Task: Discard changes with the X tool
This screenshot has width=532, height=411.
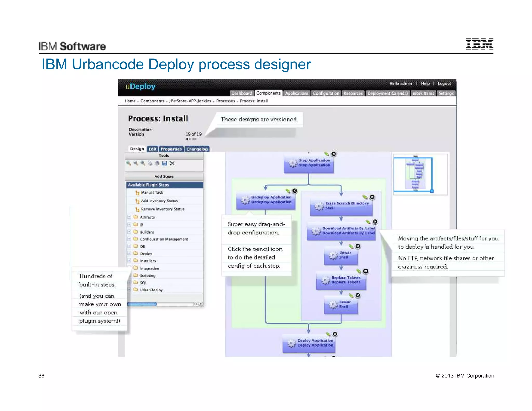Action: pos(172,163)
